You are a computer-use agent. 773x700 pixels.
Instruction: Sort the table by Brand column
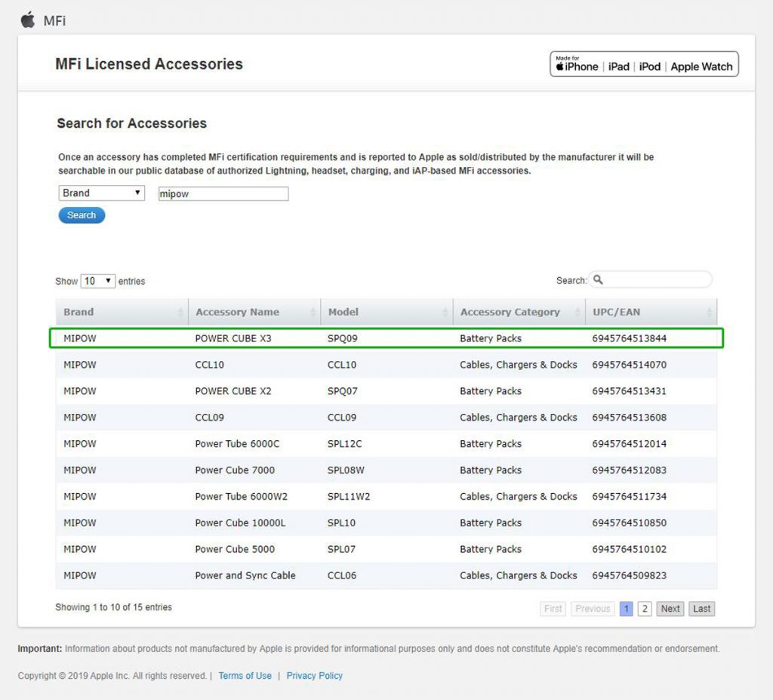click(122, 312)
